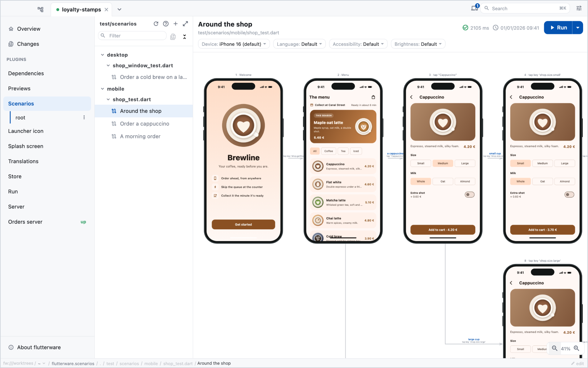Open the Brightness: Default dropdown
This screenshot has width=588, height=368.
pyautogui.click(x=418, y=44)
